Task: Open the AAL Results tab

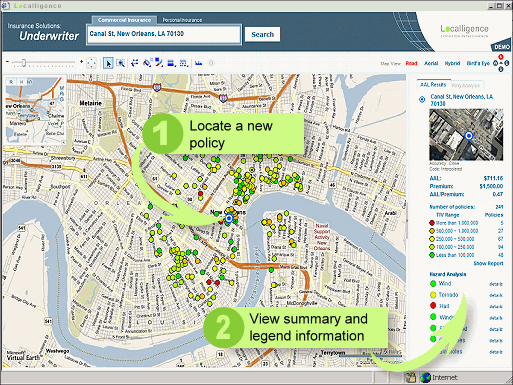Action: 433,85
